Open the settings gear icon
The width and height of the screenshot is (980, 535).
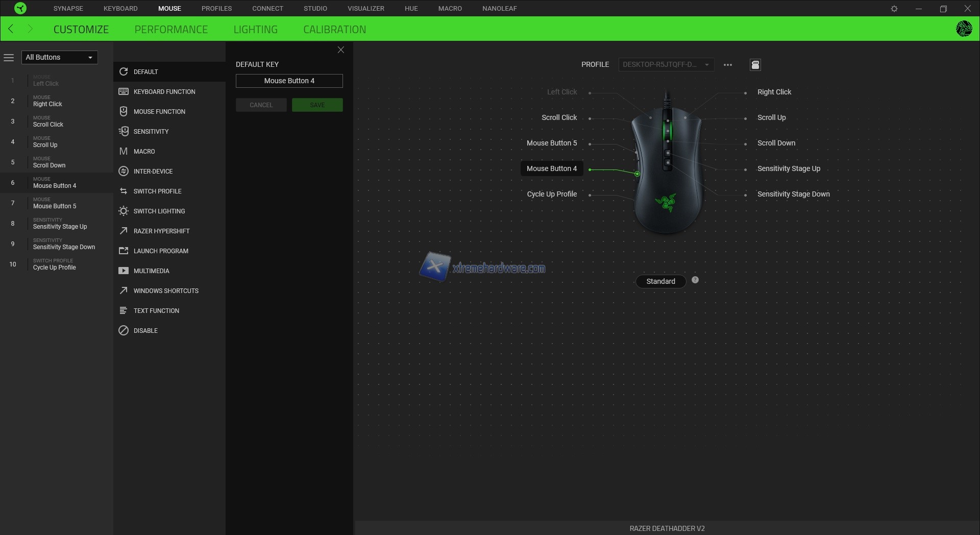[x=894, y=9]
